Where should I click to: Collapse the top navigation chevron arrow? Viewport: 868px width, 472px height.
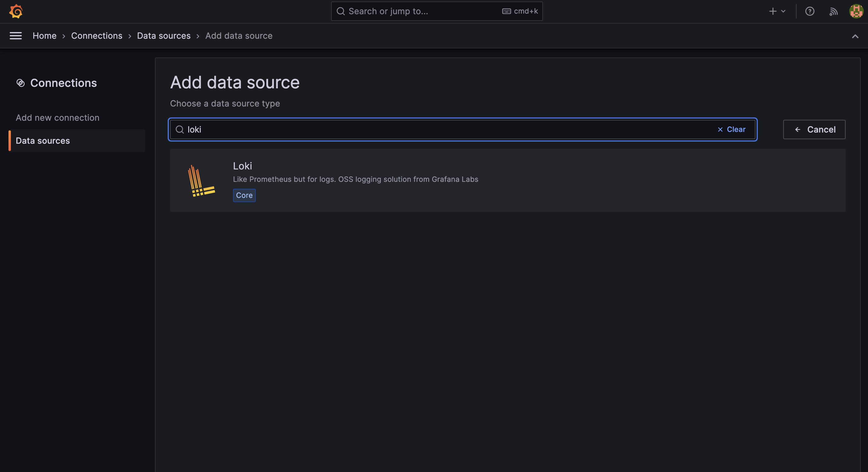[855, 36]
